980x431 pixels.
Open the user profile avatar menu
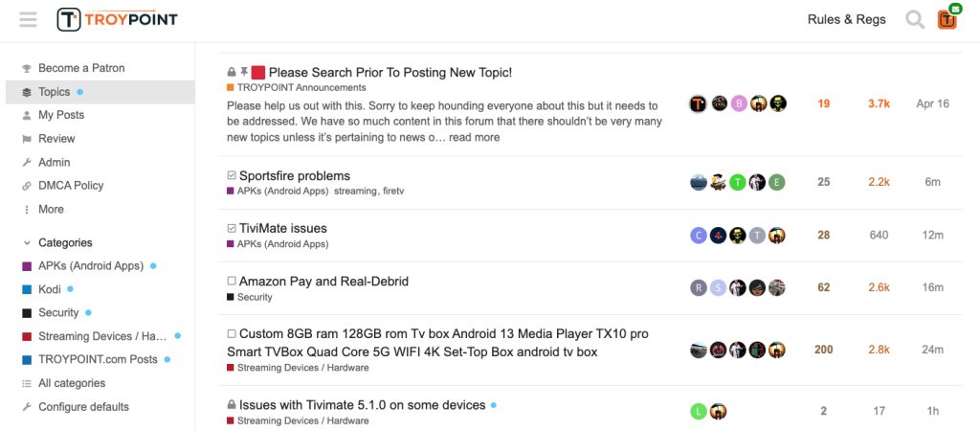[x=947, y=19]
